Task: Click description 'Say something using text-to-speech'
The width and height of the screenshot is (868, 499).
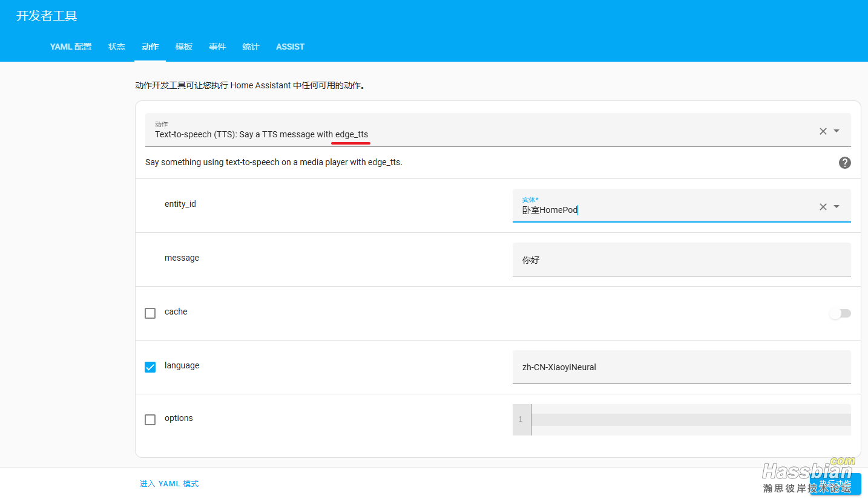Action: click(x=274, y=162)
